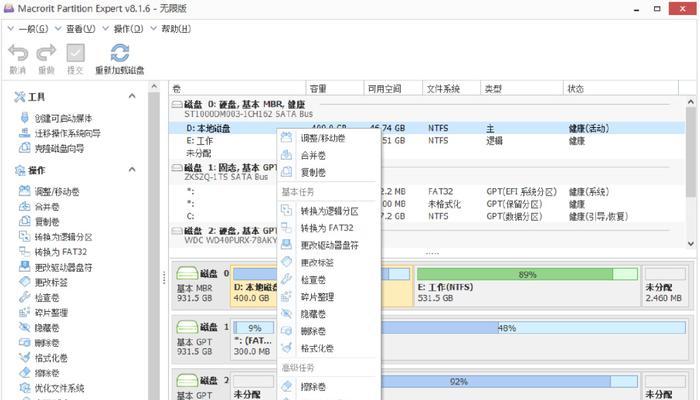Image resolution: width=700 pixels, height=400 pixels.
Task: Sort by Capacity column header
Action: click(335, 89)
